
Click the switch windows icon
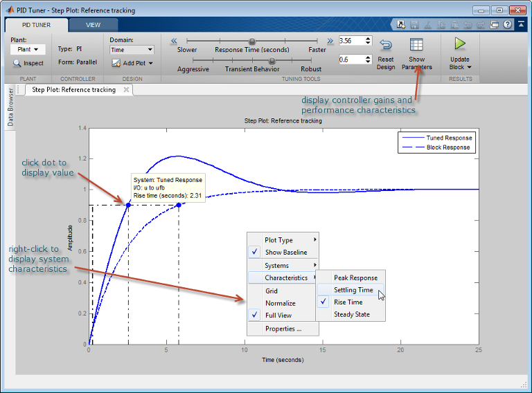pyautogui.click(x=495, y=24)
